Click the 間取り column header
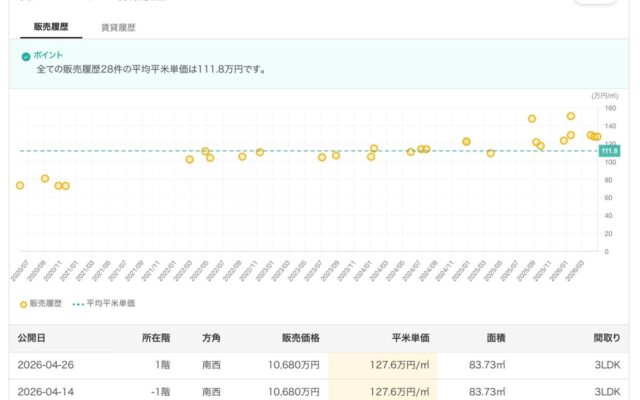 607,338
